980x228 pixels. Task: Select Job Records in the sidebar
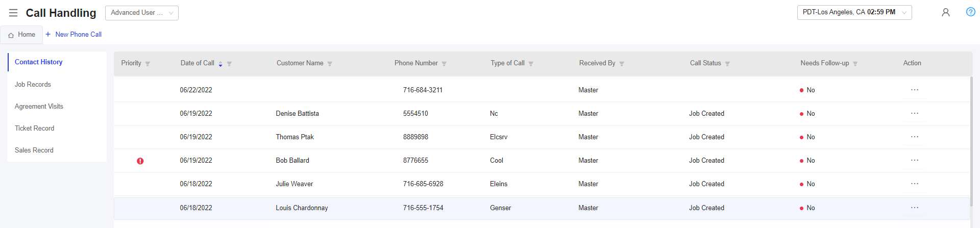coord(33,84)
